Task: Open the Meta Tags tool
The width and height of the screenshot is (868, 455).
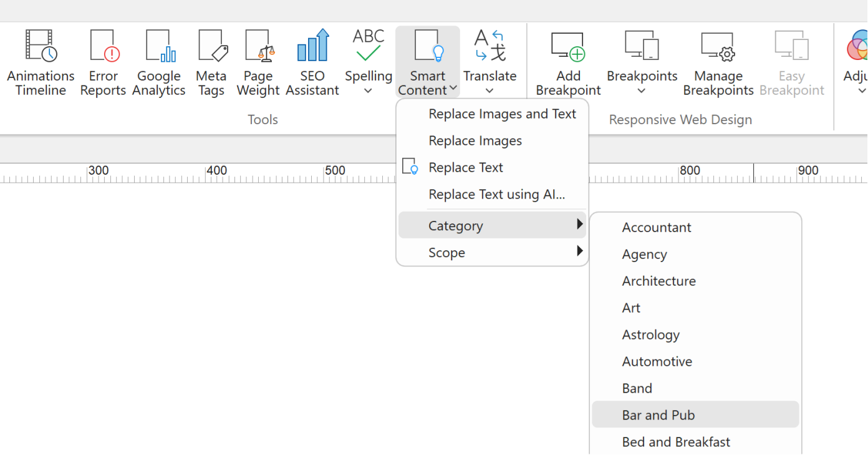Action: pyautogui.click(x=211, y=62)
